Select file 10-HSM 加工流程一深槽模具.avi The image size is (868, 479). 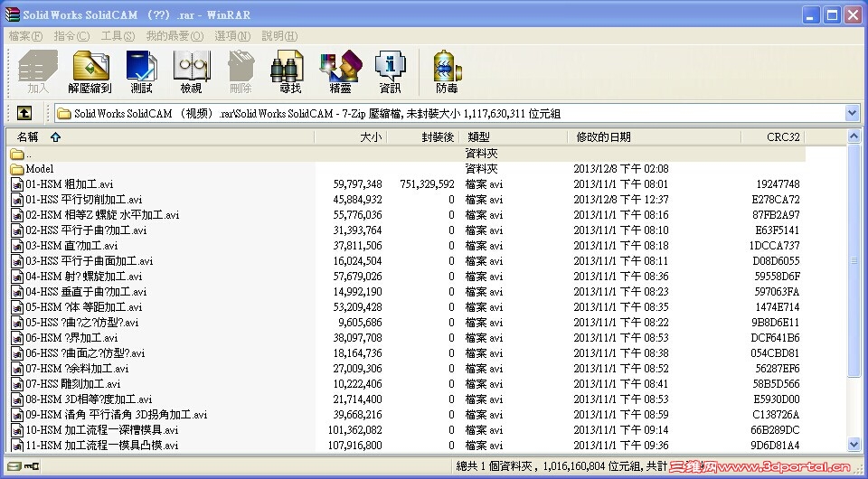click(x=102, y=430)
